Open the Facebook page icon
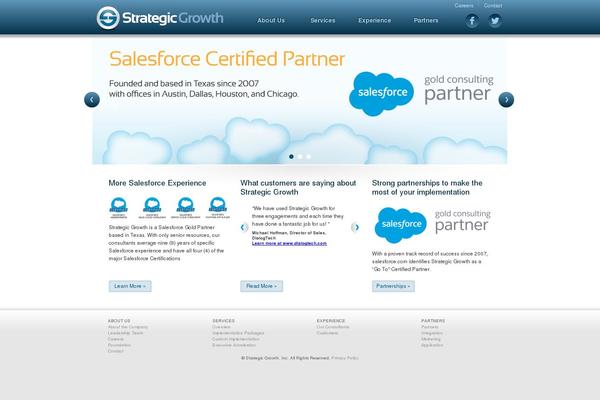The image size is (600, 400). pos(472,20)
